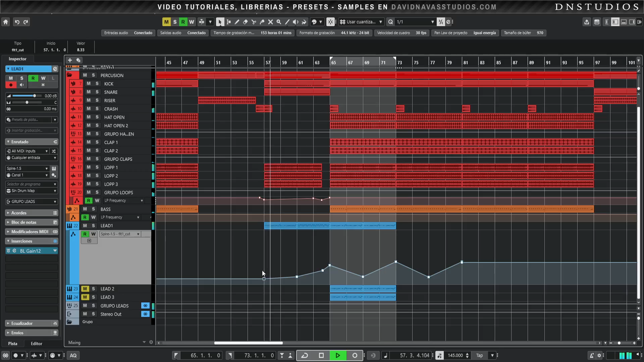Open the Acordes inspector section
This screenshot has width=644, height=362.
19,213
